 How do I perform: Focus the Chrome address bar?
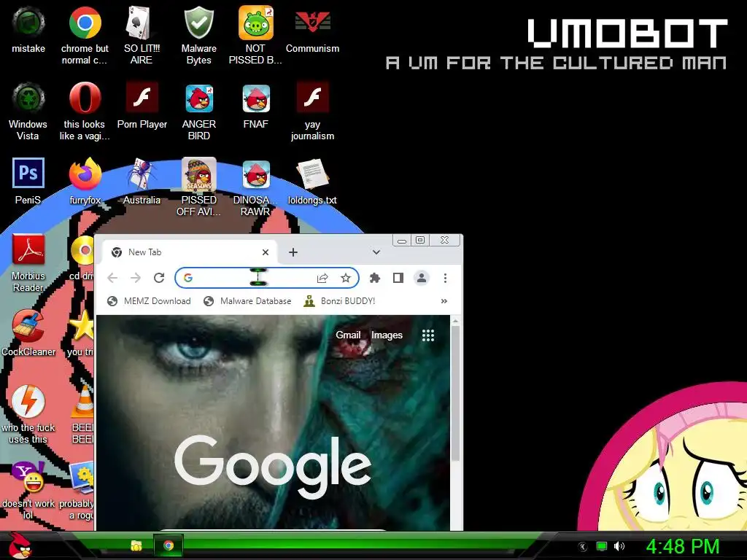click(x=267, y=278)
